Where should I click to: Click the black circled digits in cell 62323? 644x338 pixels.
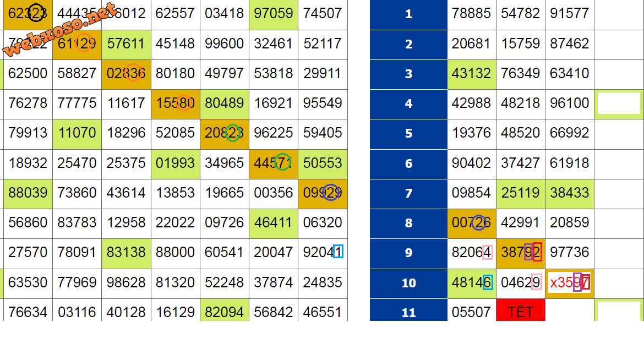pyautogui.click(x=36, y=14)
